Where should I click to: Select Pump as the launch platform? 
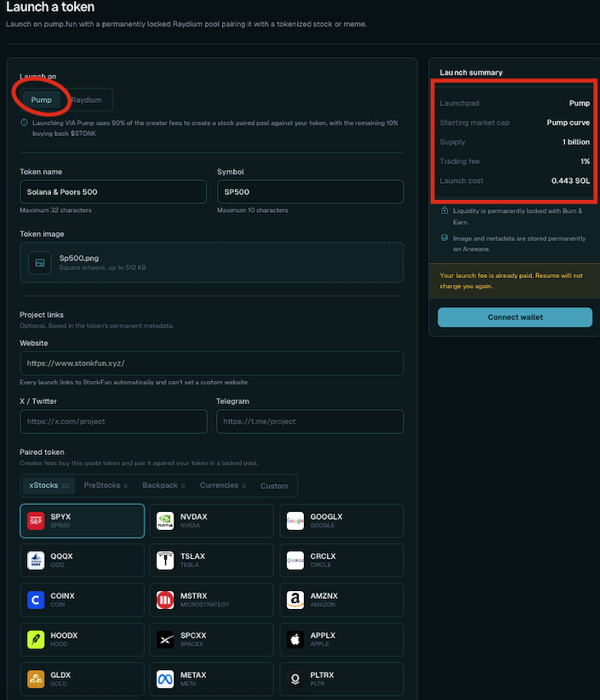pos(41,100)
